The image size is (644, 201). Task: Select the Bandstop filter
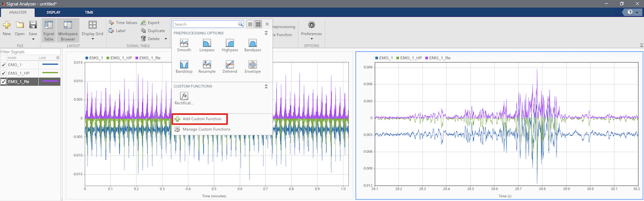[x=184, y=66]
